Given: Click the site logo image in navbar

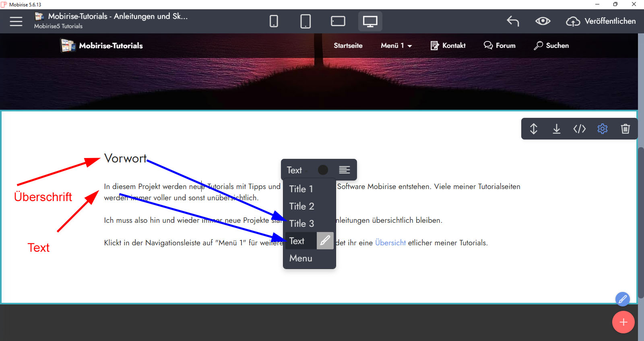Looking at the screenshot, I should pyautogui.click(x=68, y=45).
